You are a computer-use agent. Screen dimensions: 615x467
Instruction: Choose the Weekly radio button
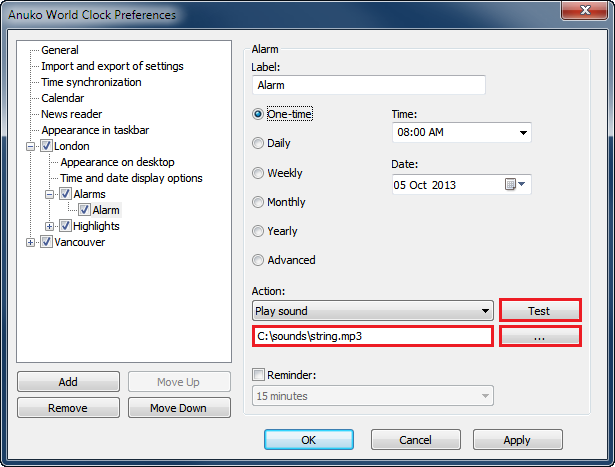[258, 173]
